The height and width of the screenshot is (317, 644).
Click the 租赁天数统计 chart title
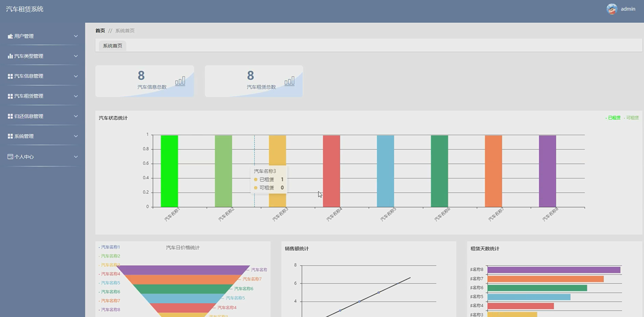pyautogui.click(x=485, y=249)
